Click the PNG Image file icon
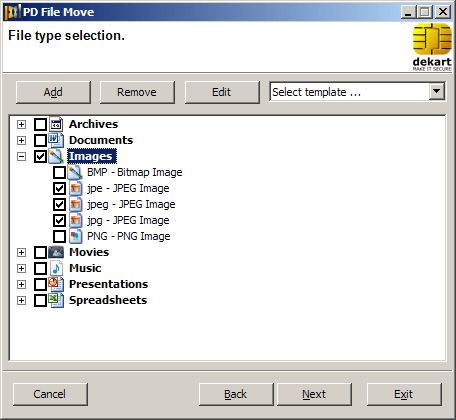 75,236
